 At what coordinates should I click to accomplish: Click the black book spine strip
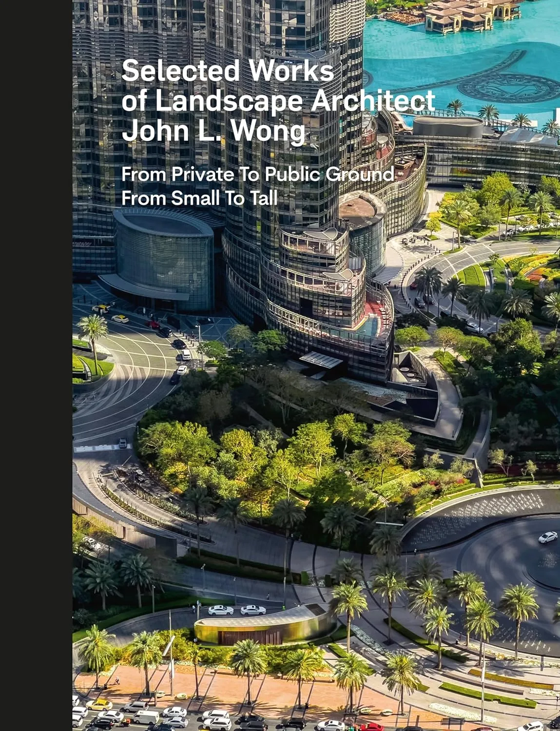[36, 365]
